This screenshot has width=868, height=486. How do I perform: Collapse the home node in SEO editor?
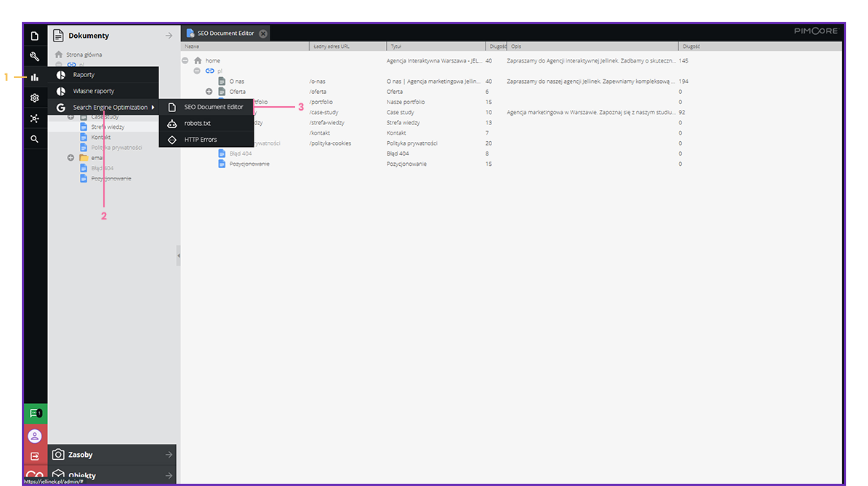click(185, 60)
